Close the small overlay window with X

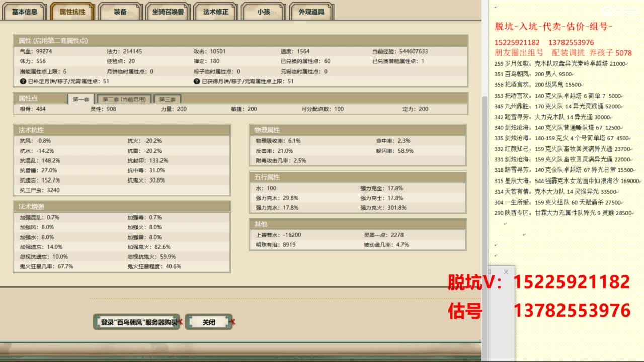[506, 272]
